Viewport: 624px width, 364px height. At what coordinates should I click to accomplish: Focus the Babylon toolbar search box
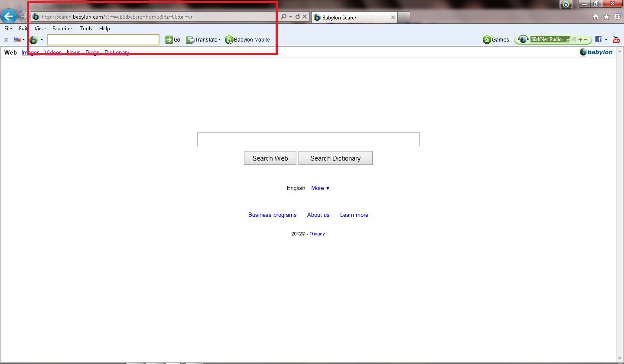pyautogui.click(x=103, y=40)
